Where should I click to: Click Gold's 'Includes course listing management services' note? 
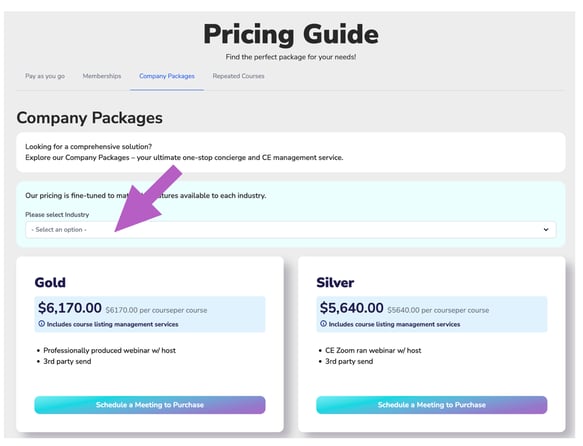click(113, 324)
